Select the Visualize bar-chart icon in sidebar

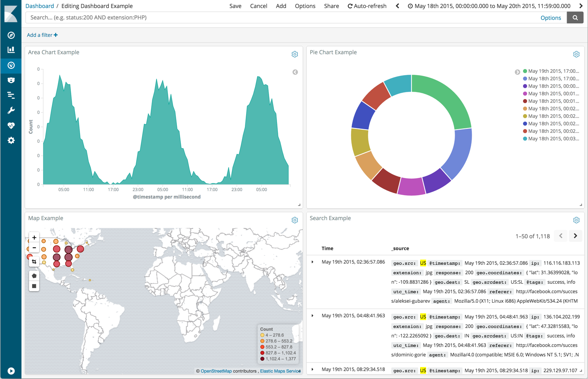pos(11,50)
